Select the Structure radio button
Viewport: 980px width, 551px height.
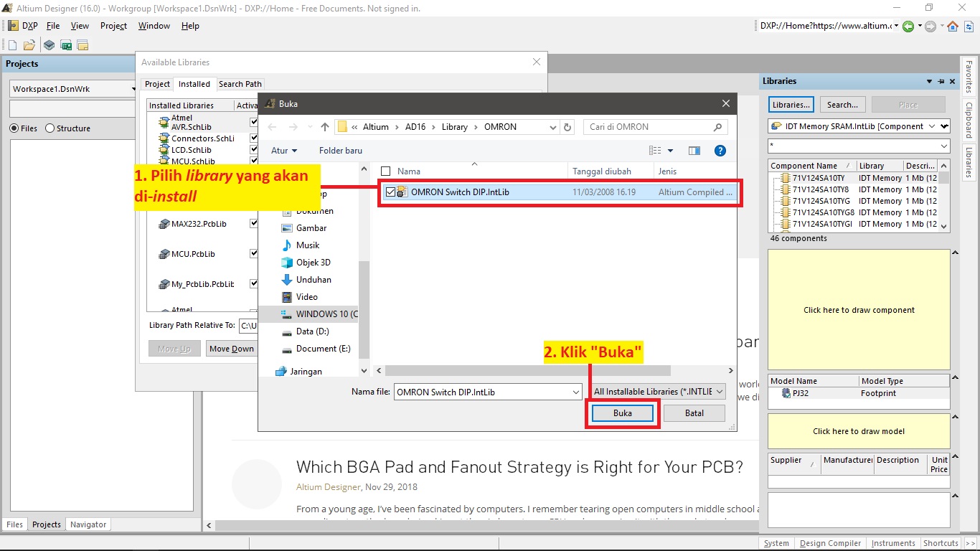[x=50, y=128]
